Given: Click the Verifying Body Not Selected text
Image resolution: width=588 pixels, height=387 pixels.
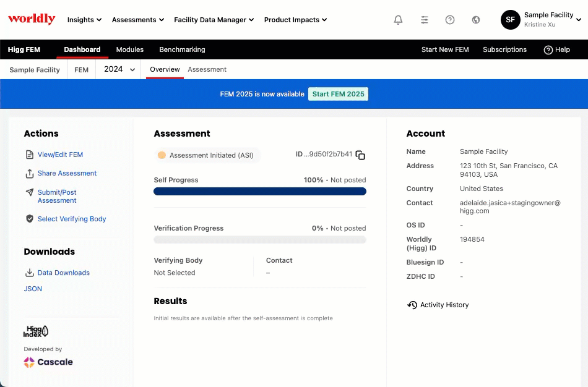Looking at the screenshot, I should pos(175,273).
